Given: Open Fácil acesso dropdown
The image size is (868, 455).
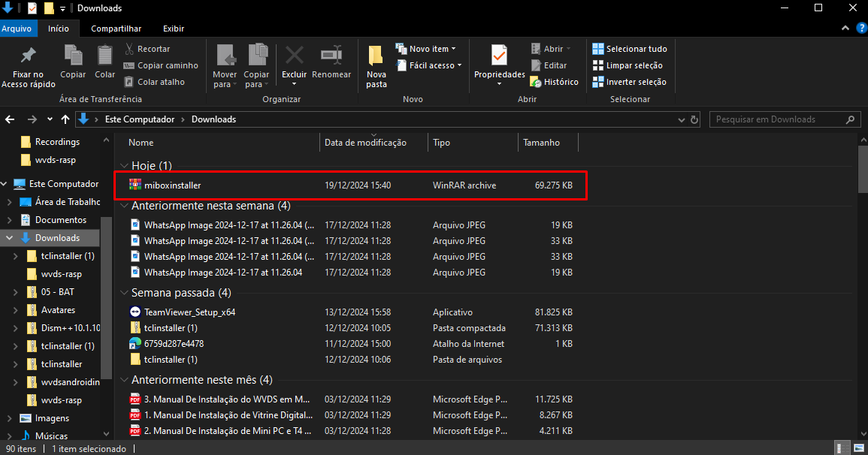Looking at the screenshot, I should point(429,65).
